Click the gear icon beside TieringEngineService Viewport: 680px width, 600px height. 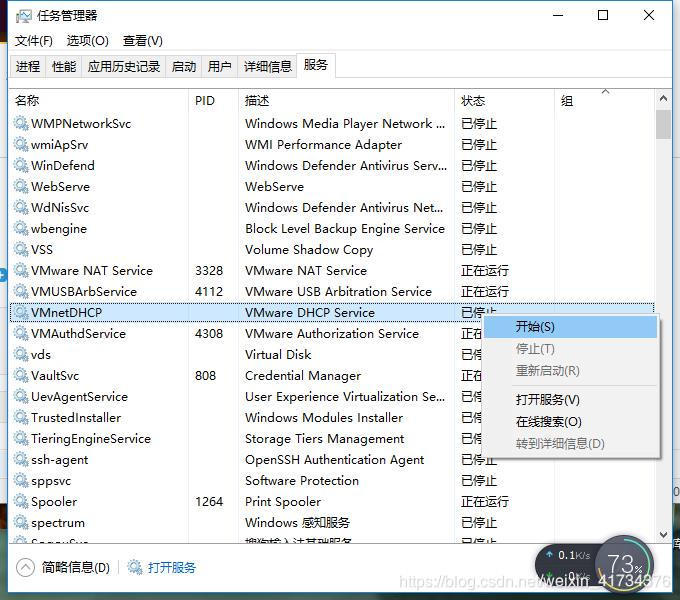click(x=21, y=438)
